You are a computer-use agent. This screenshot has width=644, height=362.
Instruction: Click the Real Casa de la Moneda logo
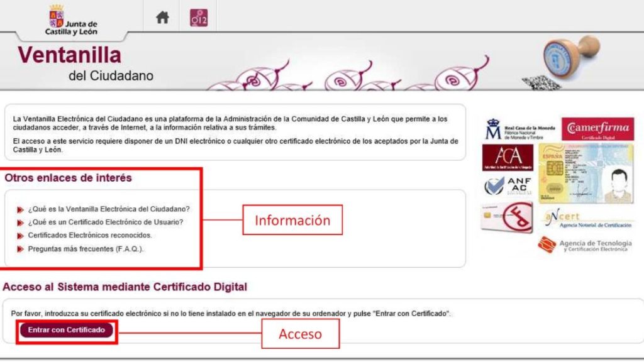tap(519, 130)
